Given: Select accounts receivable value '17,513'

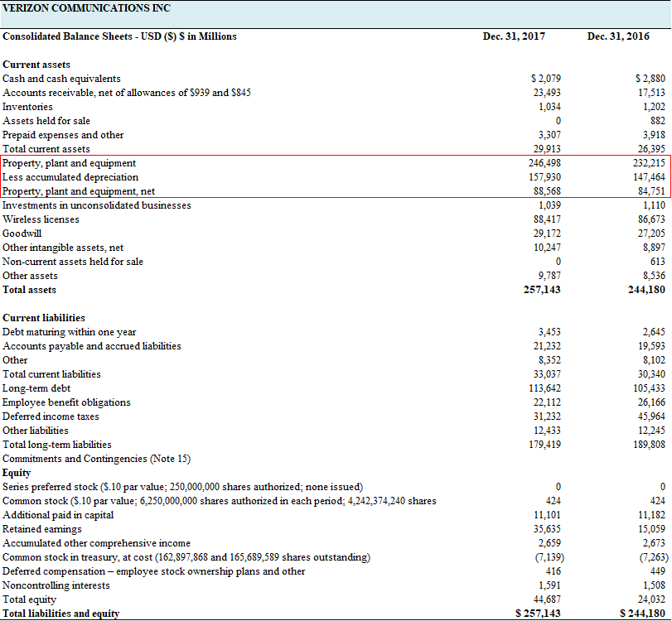Looking at the screenshot, I should (652, 93).
